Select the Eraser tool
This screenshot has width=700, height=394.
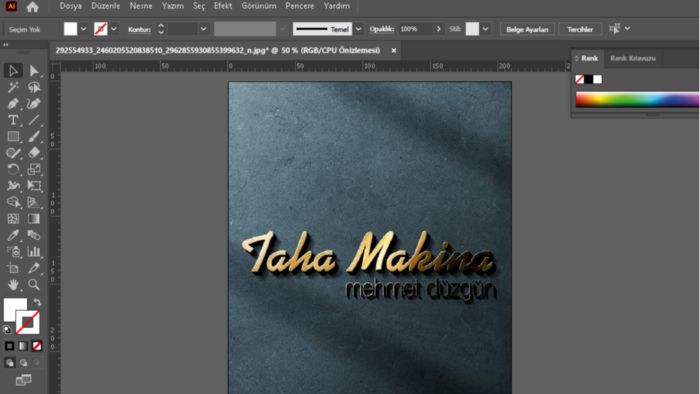tap(34, 153)
